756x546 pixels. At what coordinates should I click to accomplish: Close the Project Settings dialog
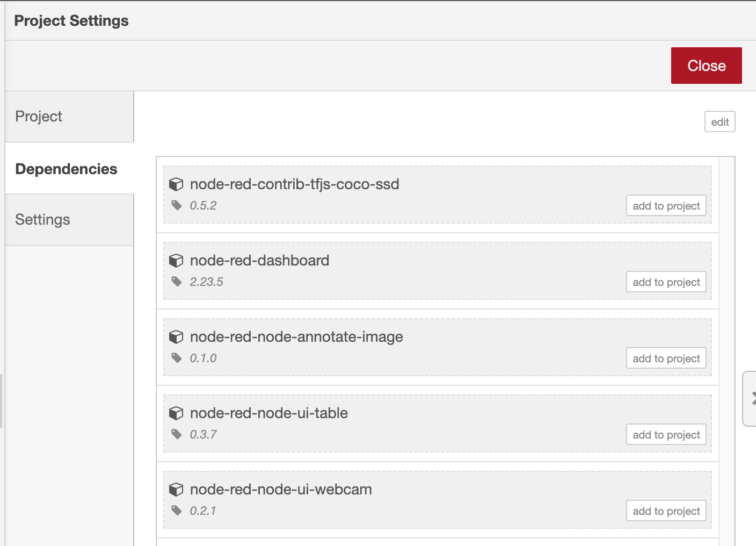click(x=706, y=65)
